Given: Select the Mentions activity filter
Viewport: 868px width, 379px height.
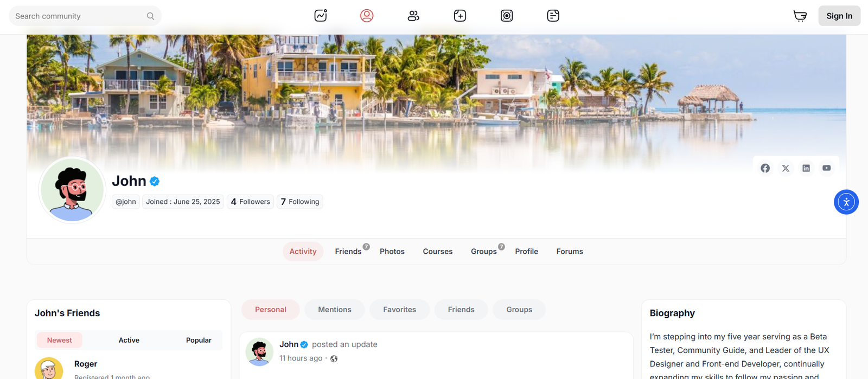Looking at the screenshot, I should tap(335, 310).
